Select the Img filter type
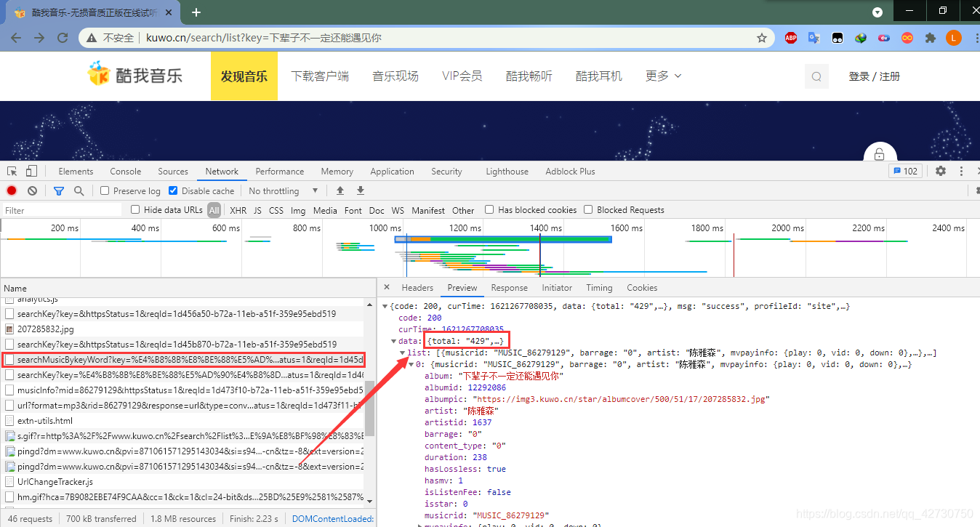The image size is (980, 527). [298, 210]
